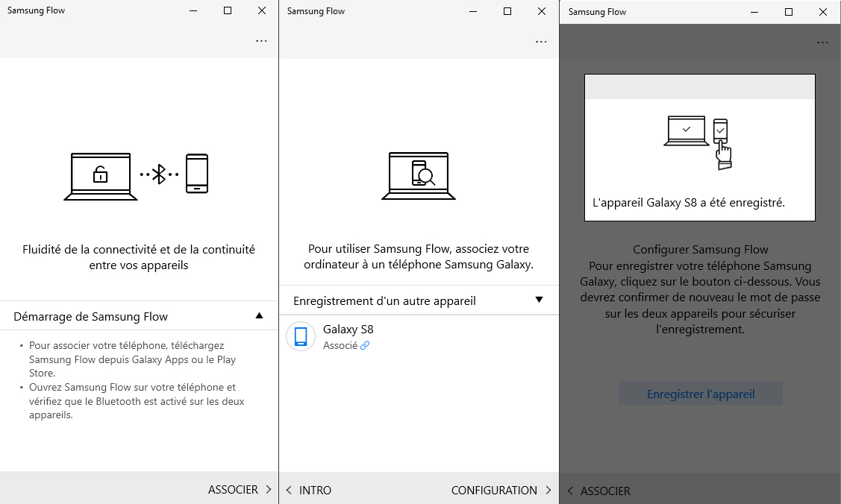The image size is (841, 504).
Task: Click the Galaxy S8 phone icon
Action: click(301, 336)
